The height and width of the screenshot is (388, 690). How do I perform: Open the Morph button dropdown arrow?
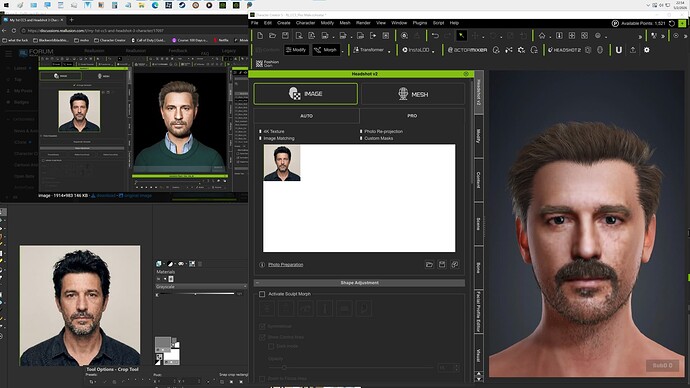click(343, 51)
